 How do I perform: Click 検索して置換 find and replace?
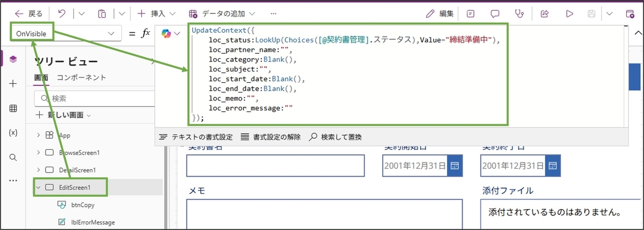335,137
